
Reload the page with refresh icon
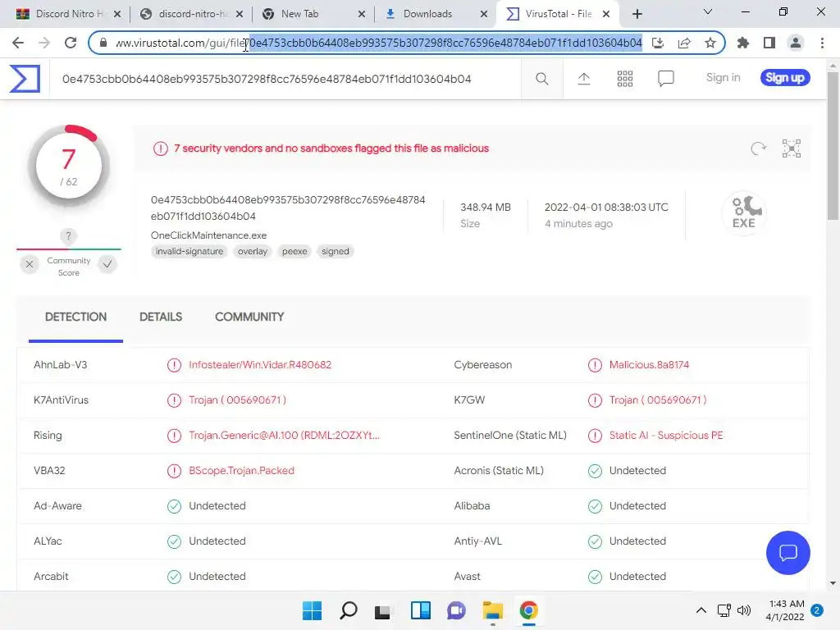coord(71,43)
